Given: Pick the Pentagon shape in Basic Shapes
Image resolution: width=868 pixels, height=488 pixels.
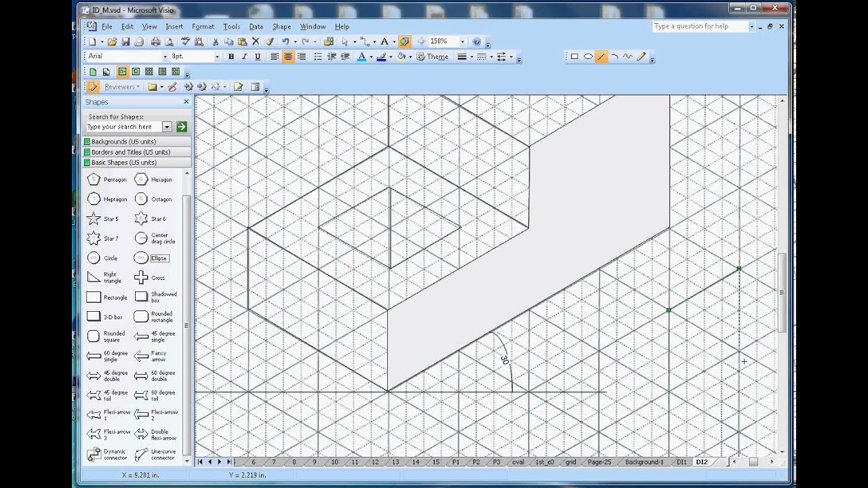Looking at the screenshot, I should (x=107, y=180).
